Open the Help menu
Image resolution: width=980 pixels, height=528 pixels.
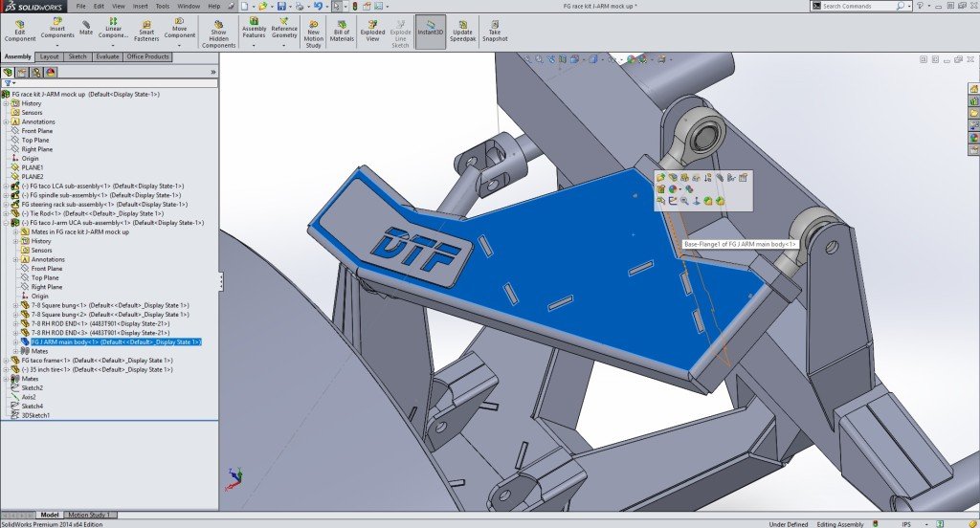click(213, 7)
